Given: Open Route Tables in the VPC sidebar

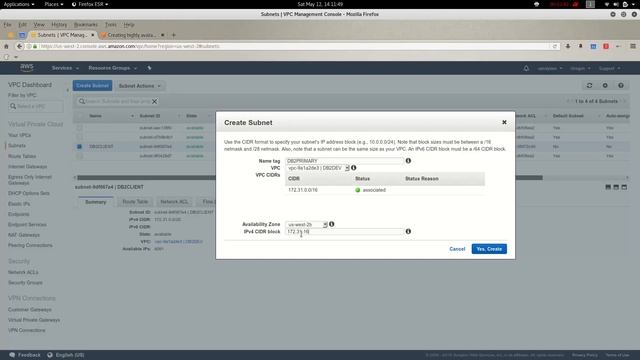Looking at the screenshot, I should point(22,156).
